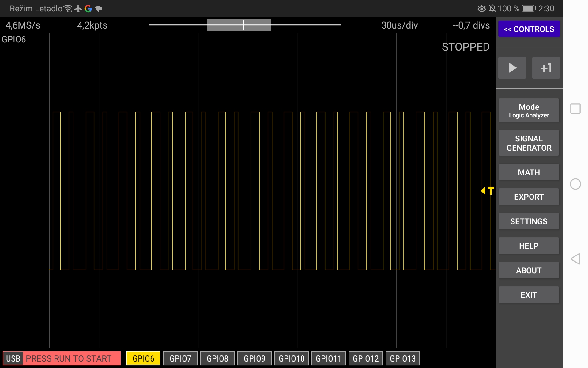
Task: Tap the yellow trigger T marker
Action: pos(488,191)
